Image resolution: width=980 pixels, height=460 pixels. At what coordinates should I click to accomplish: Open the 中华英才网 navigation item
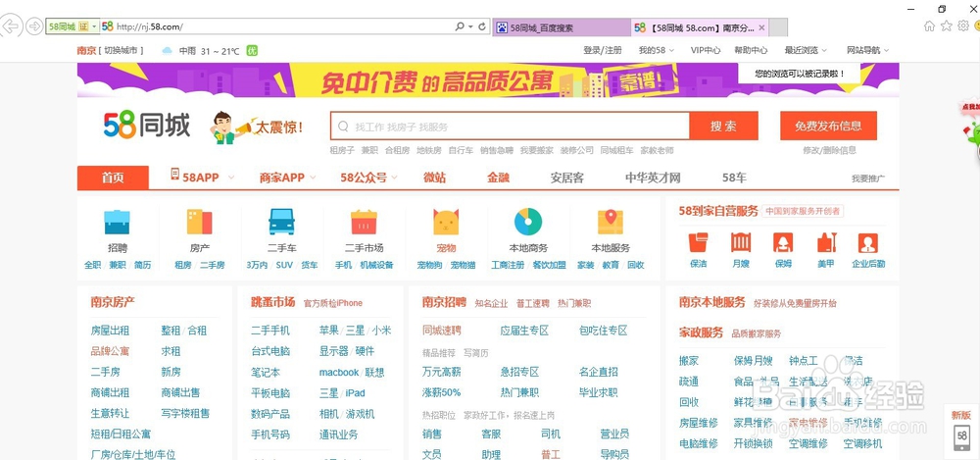point(653,178)
